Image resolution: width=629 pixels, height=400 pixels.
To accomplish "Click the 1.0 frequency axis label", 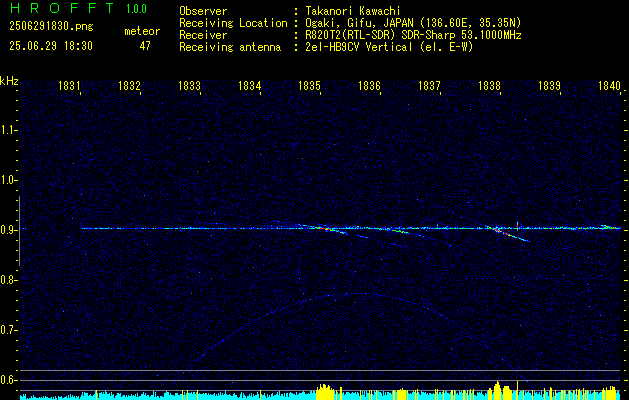I will [7, 180].
